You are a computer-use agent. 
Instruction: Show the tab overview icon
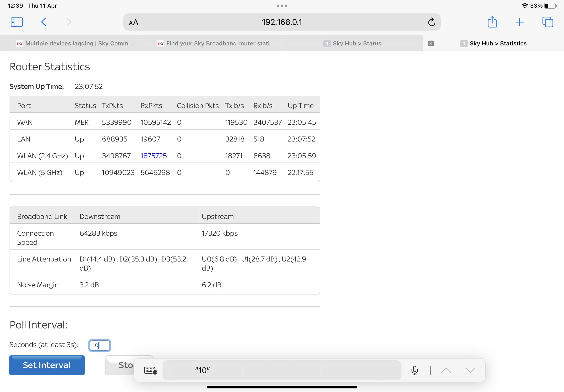point(548,22)
